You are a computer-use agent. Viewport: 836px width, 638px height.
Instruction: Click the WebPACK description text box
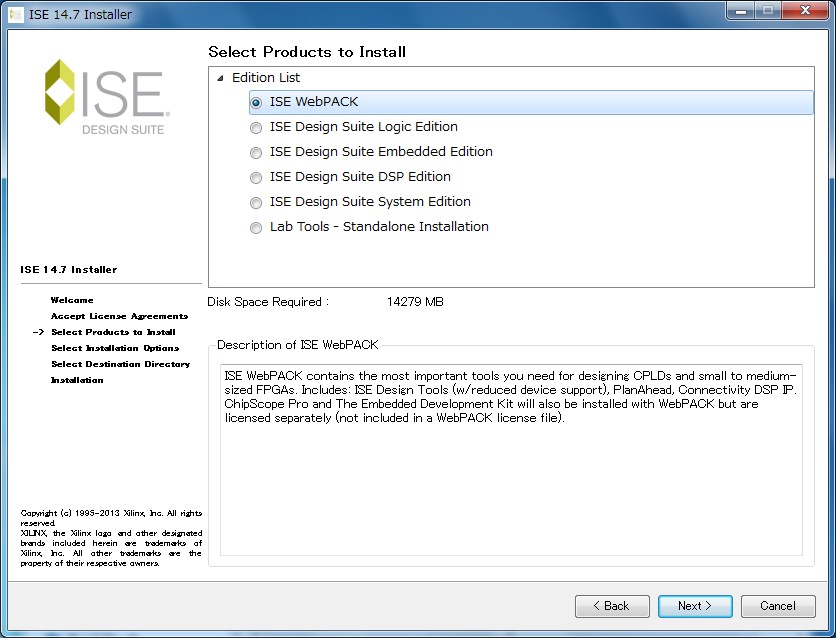click(x=511, y=460)
